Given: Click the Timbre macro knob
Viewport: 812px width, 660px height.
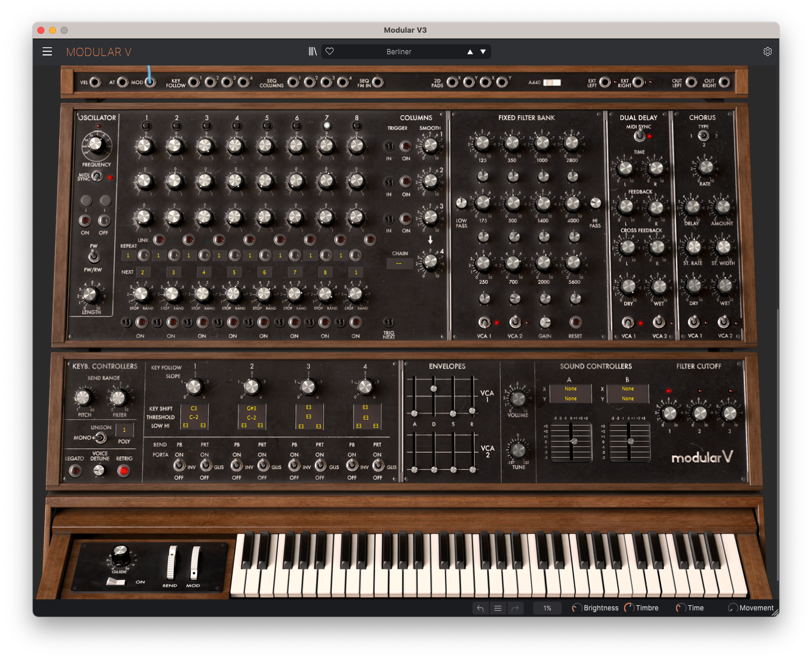Looking at the screenshot, I should coord(629,608).
